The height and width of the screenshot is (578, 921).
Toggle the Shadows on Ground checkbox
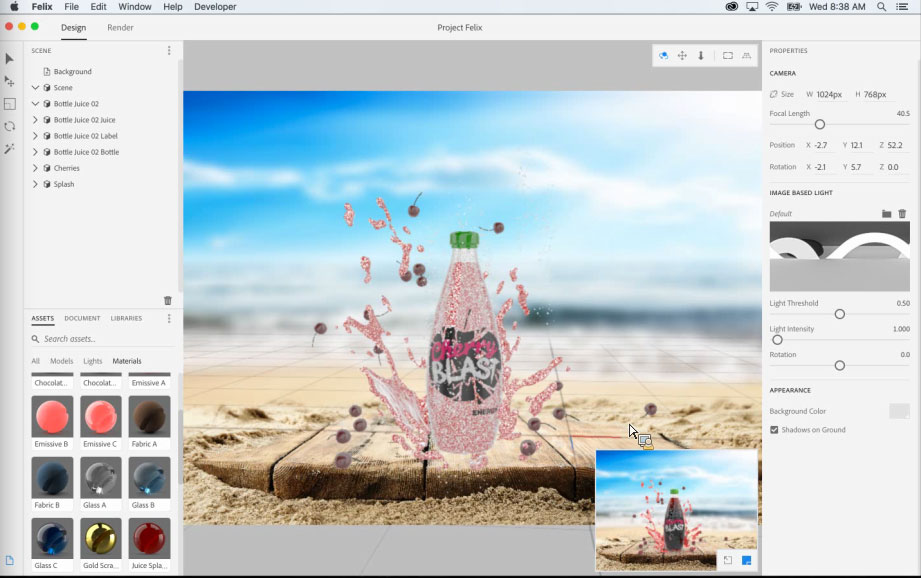774,430
